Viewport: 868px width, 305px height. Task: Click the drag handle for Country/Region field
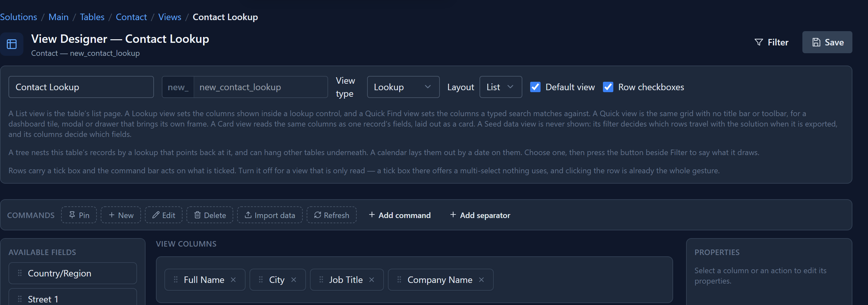click(x=20, y=273)
